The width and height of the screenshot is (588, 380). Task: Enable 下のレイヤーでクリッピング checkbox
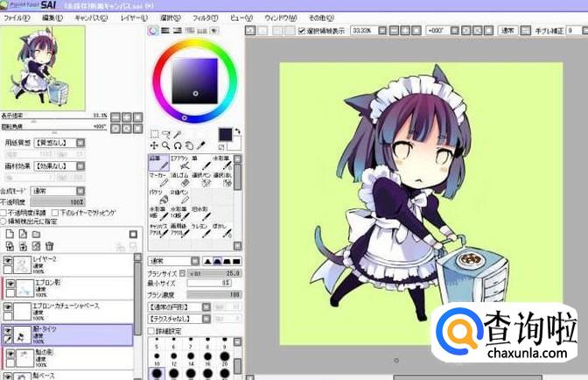coord(55,213)
